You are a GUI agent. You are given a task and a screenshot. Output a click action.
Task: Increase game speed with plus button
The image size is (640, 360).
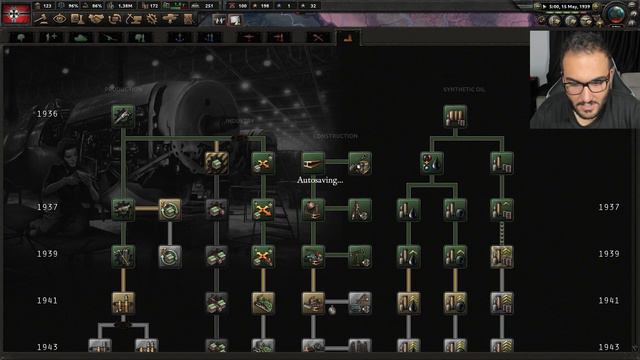pos(596,6)
